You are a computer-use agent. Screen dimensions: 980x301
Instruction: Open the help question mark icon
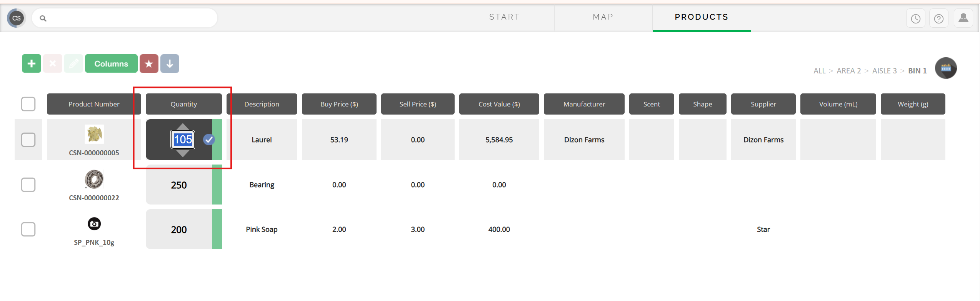(938, 18)
